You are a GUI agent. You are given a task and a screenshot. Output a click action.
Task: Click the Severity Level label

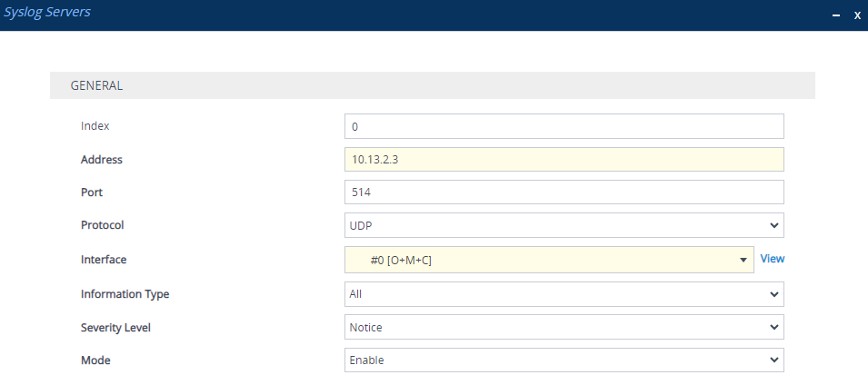point(115,327)
